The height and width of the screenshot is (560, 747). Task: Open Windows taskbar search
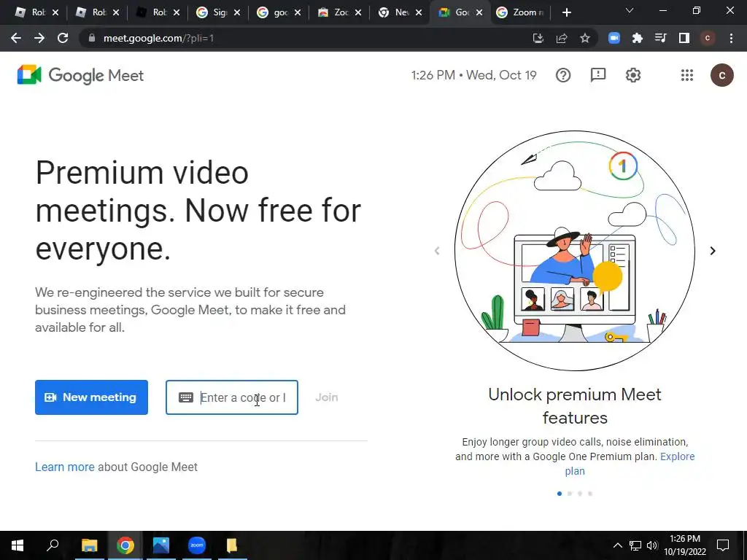coord(53,545)
